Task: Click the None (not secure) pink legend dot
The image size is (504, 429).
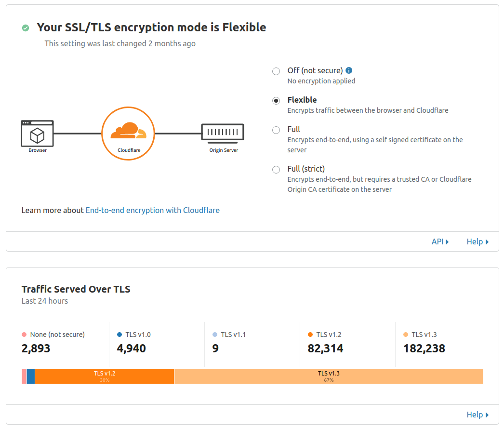Action: (x=24, y=335)
